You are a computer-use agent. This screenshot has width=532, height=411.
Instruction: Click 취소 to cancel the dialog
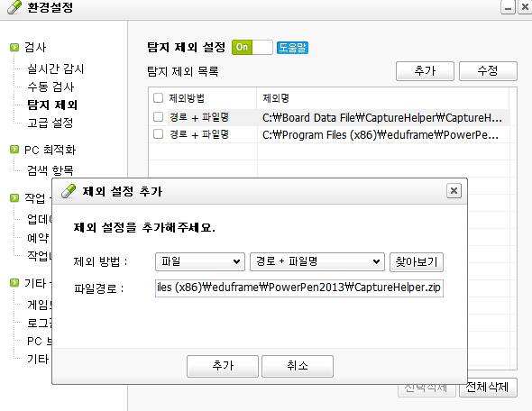point(298,366)
